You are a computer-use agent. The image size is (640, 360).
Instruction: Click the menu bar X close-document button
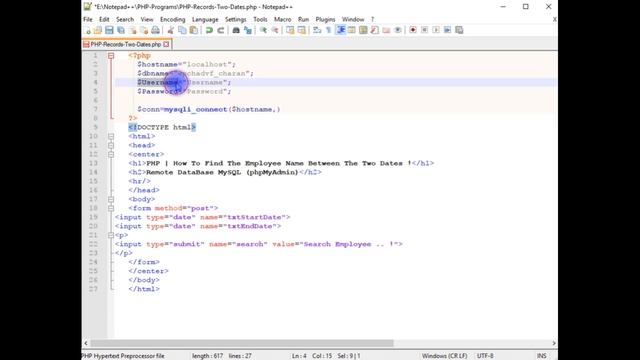[554, 19]
